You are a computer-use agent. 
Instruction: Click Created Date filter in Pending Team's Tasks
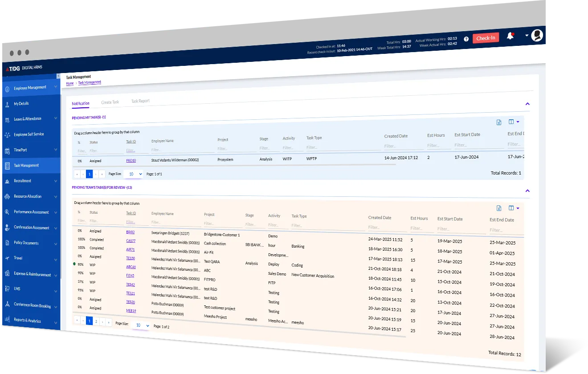click(x=386, y=227)
